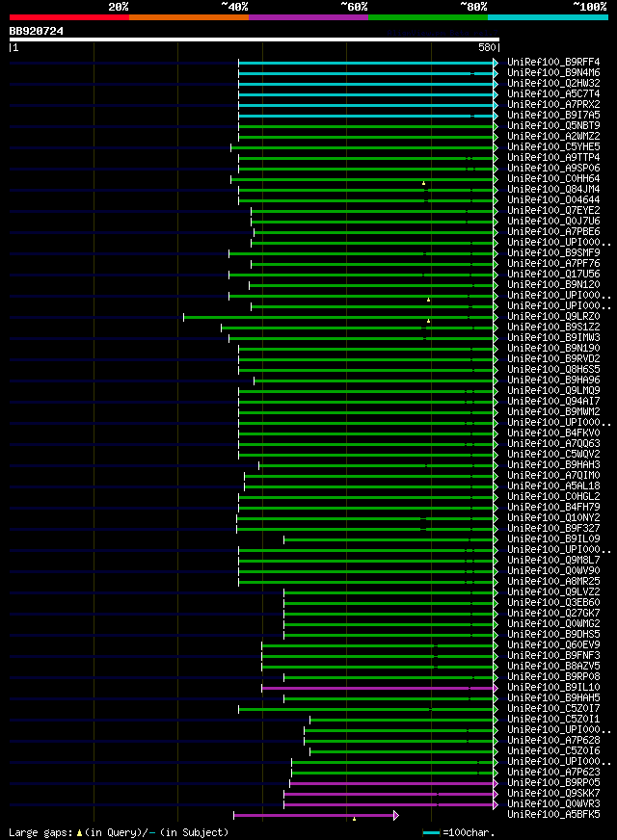617x840 pixels.
Task: Open hit UniRef100_B9I7A5
Action: [553, 116]
